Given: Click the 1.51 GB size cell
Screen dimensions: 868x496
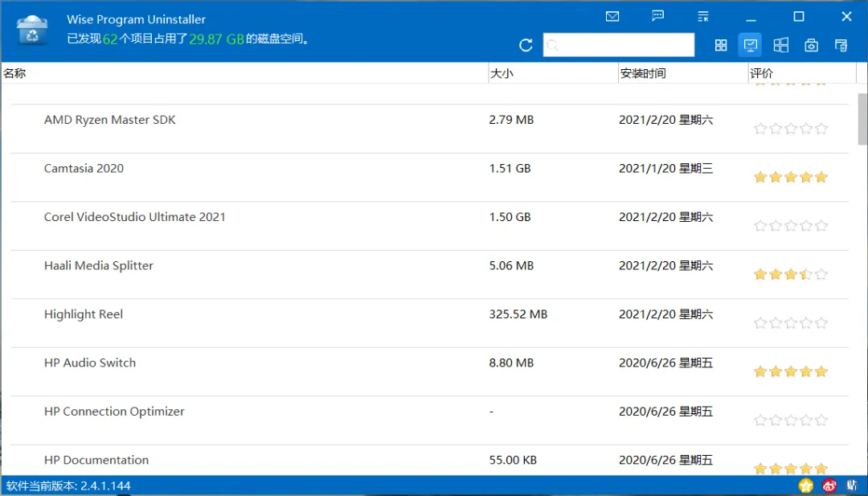Looking at the screenshot, I should click(x=510, y=168).
